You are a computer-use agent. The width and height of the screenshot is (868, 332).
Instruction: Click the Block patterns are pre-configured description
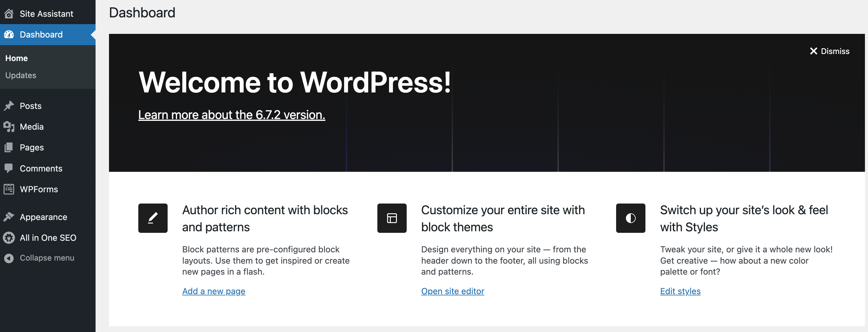(x=266, y=260)
